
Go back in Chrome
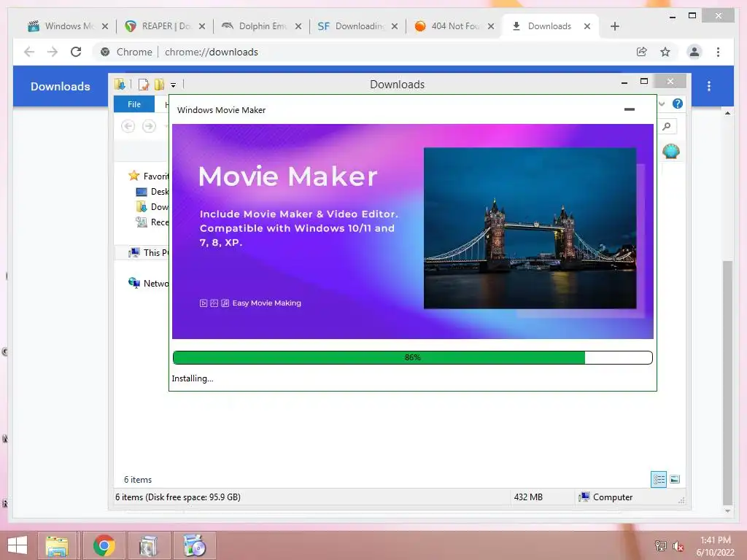[29, 52]
